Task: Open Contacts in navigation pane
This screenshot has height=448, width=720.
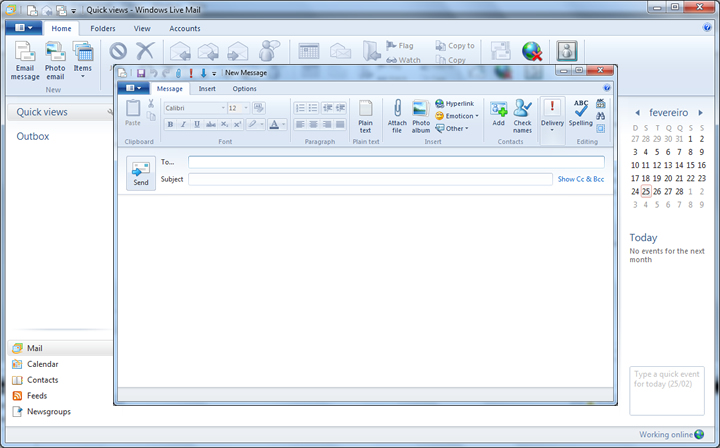Action: [42, 380]
